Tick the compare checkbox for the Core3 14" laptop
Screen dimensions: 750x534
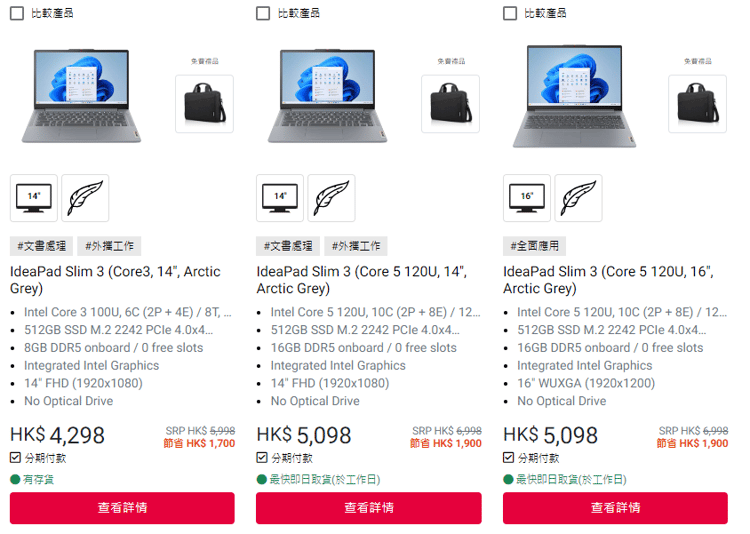click(17, 13)
